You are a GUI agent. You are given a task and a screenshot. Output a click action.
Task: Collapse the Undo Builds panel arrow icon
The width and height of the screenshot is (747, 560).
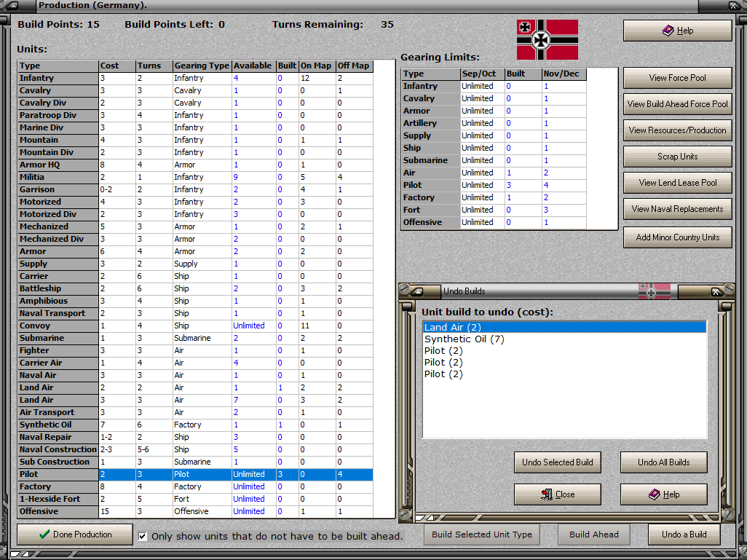tap(417, 291)
